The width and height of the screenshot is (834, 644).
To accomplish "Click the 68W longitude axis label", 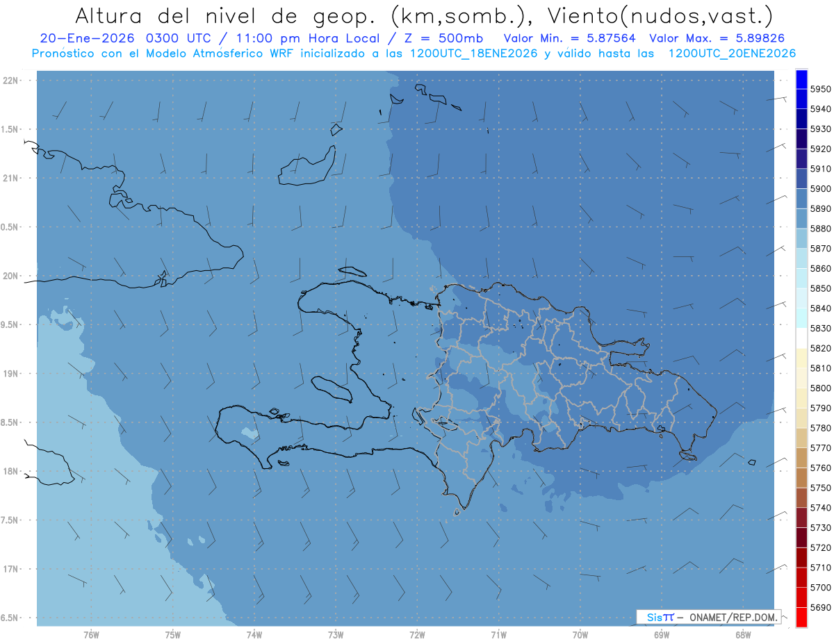I will [x=743, y=635].
